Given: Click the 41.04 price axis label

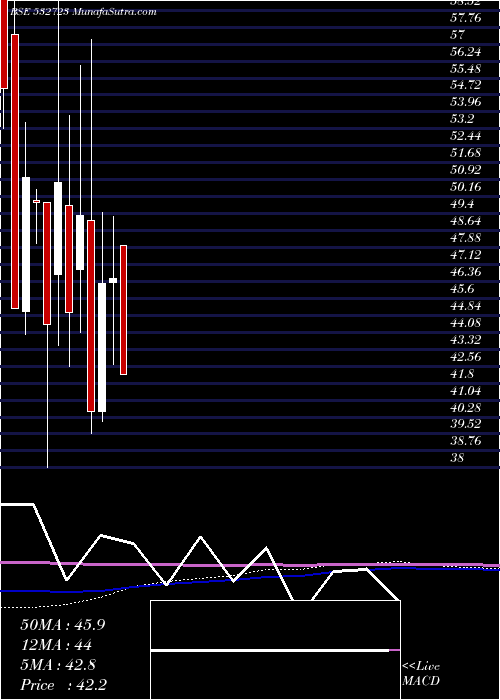Looking at the screenshot, I should click(467, 391).
